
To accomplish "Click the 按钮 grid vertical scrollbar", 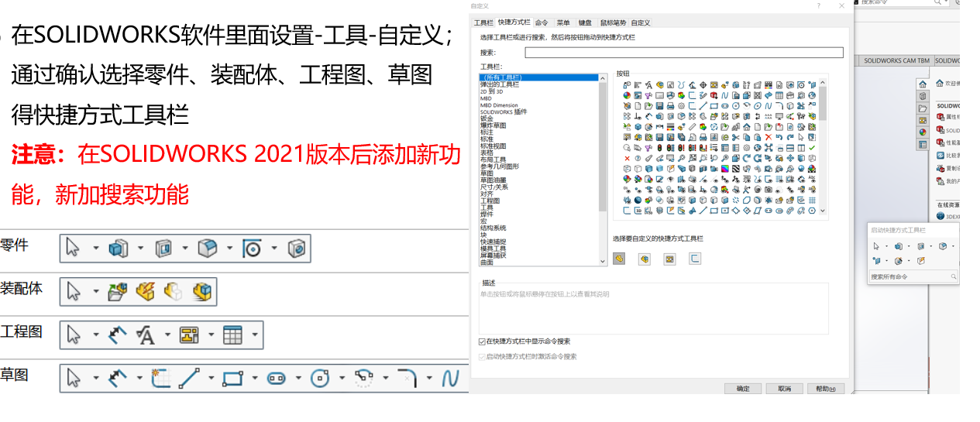I will pos(823,147).
